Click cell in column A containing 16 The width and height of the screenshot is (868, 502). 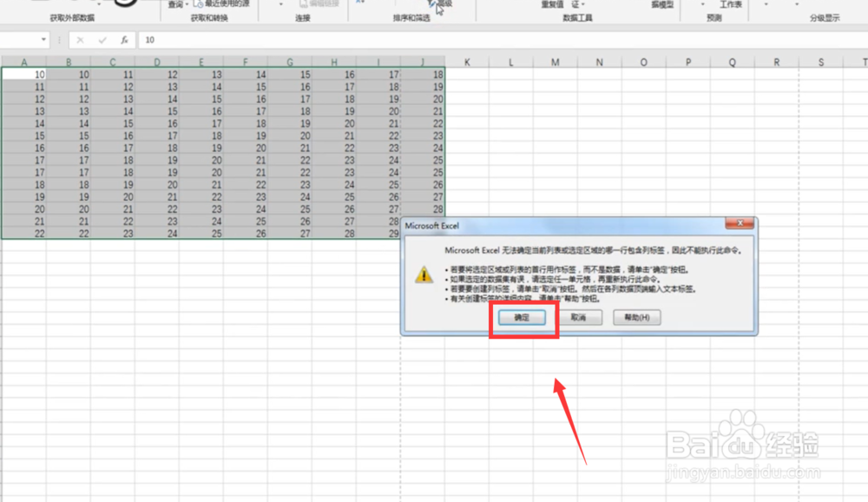pos(23,148)
